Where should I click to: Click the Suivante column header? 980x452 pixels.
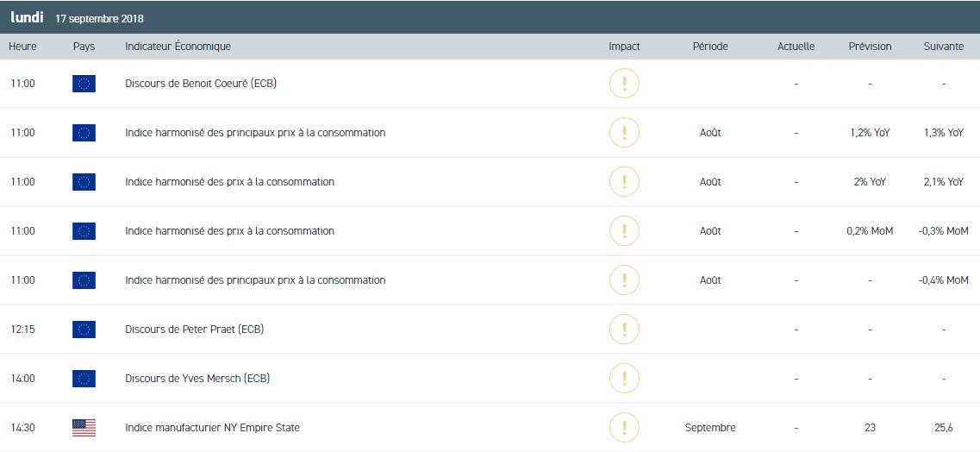click(943, 47)
